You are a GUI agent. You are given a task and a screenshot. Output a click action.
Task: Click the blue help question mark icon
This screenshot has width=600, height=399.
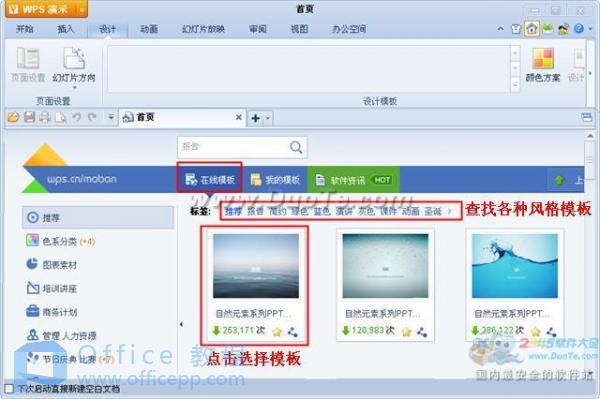(579, 29)
